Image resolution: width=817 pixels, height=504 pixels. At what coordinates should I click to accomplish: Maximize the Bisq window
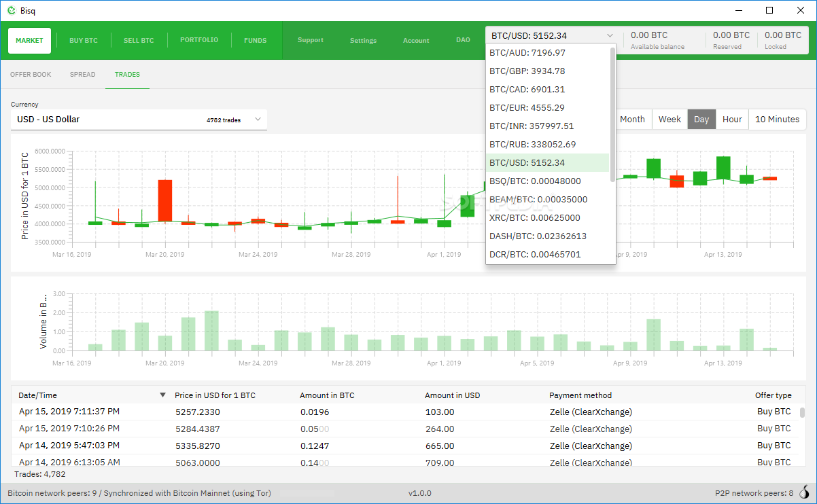pos(769,10)
